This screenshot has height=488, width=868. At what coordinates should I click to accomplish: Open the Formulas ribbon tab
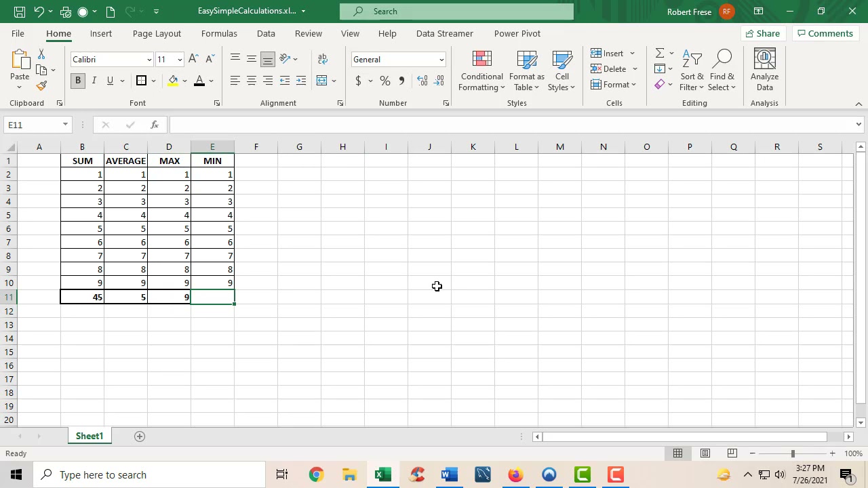[219, 33]
